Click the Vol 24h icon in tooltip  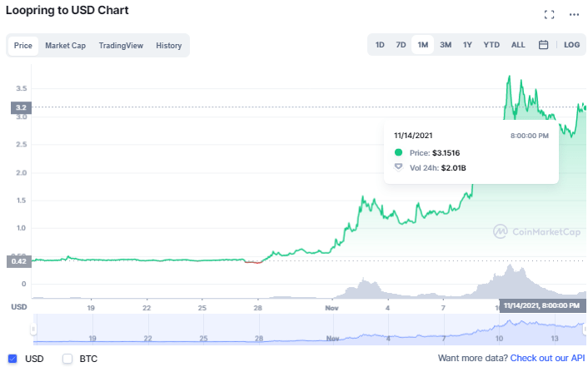tap(398, 167)
